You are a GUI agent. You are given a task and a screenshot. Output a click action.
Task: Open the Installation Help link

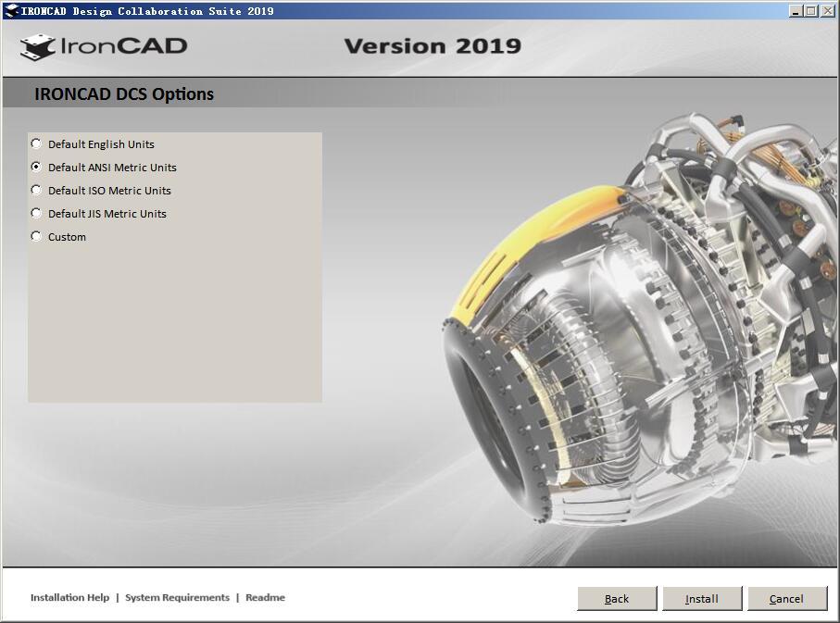tap(69, 597)
